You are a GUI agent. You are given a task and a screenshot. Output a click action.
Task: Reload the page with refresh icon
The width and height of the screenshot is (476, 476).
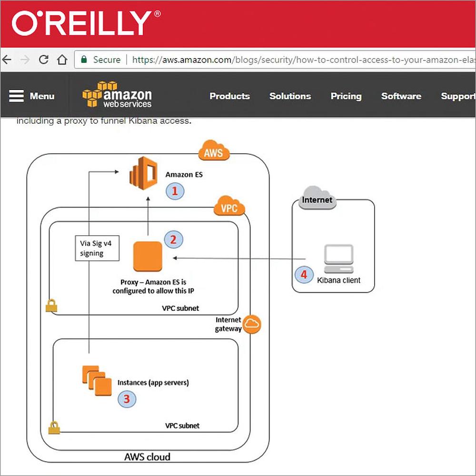44,59
